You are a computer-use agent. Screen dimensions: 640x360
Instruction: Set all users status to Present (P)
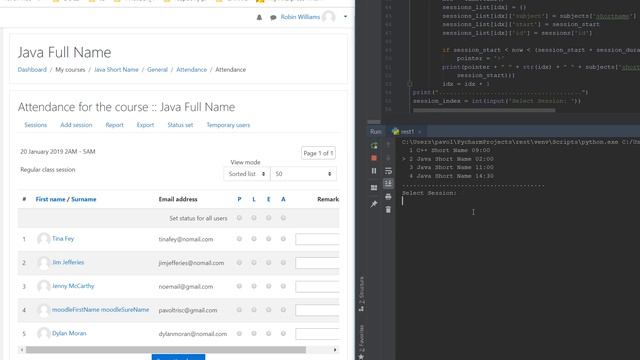[x=239, y=218]
